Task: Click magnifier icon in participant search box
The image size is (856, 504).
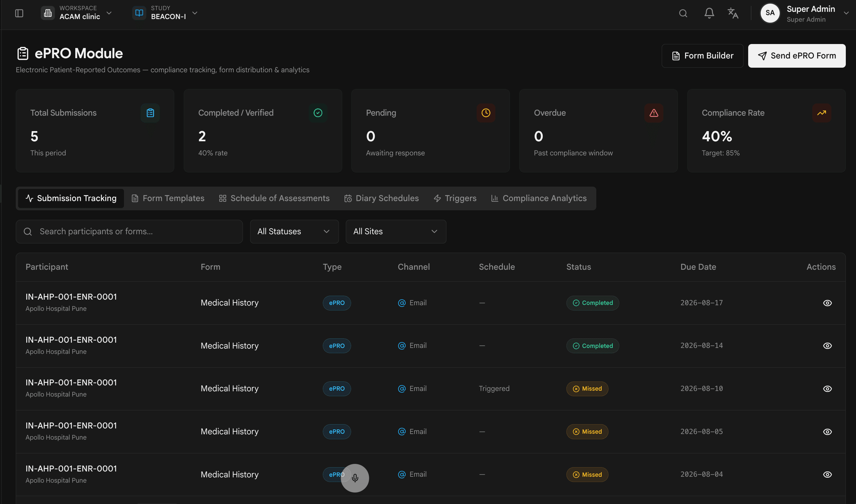Action: [x=28, y=232]
